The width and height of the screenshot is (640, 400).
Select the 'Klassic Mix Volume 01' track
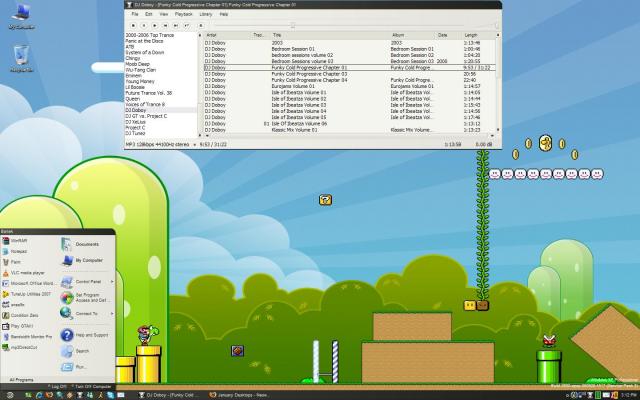click(349, 130)
